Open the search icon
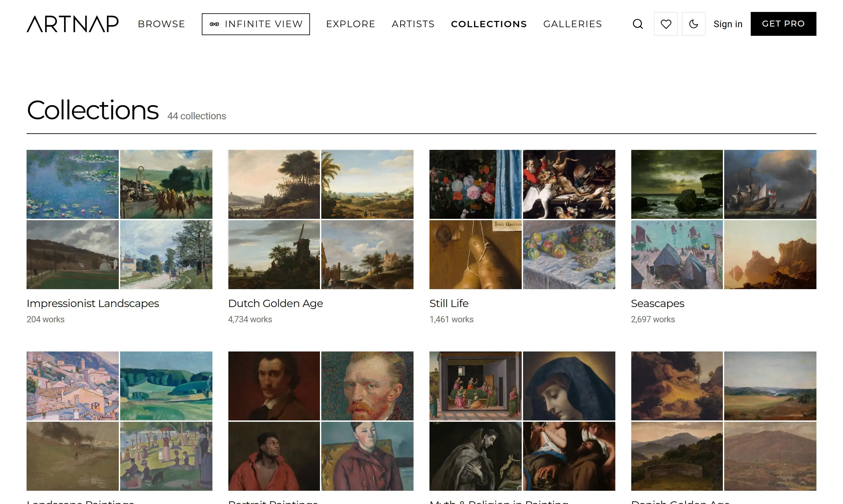Screen dimensions: 843x504 tap(638, 24)
